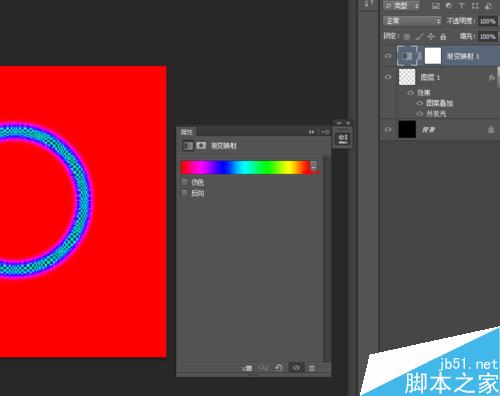The height and width of the screenshot is (396, 500).
Task: Click the 背景 layer name
Action: pos(428,130)
